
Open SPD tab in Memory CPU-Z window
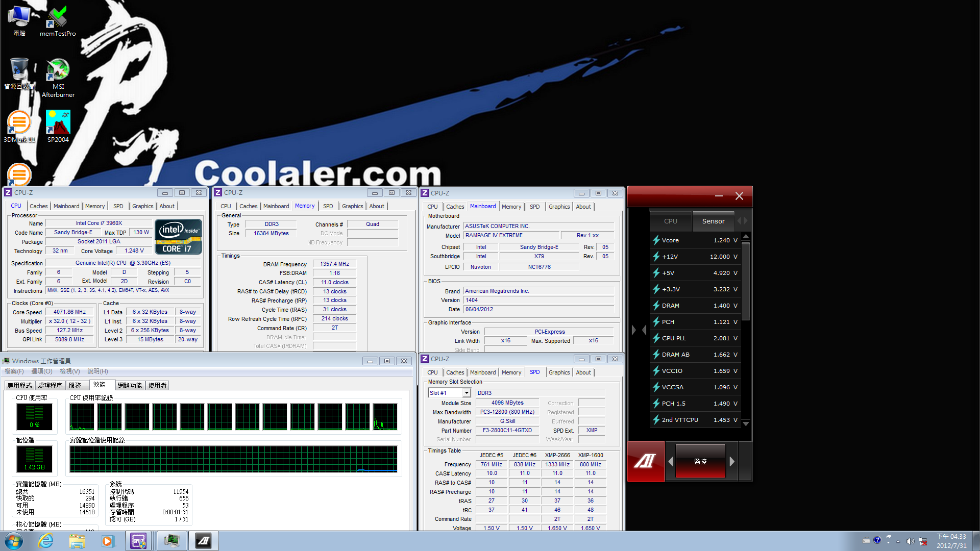pos(328,206)
